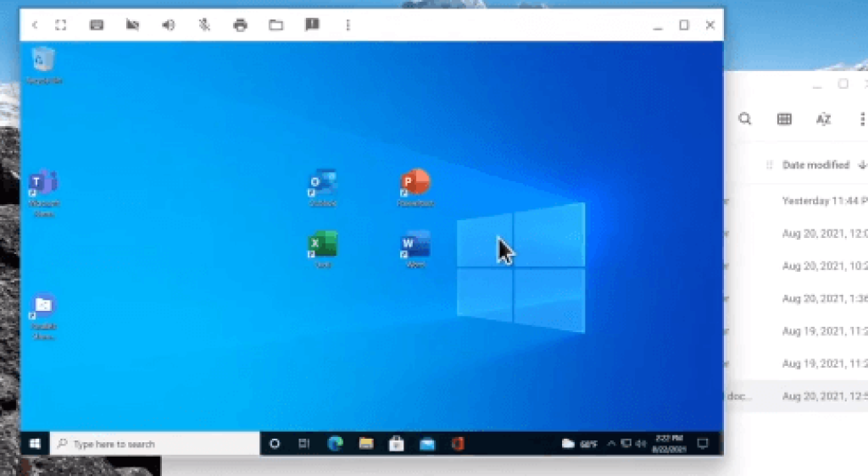Select file row dated Aug 20, 2021, 1:36
The width and height of the screenshot is (868, 476).
[x=796, y=298]
